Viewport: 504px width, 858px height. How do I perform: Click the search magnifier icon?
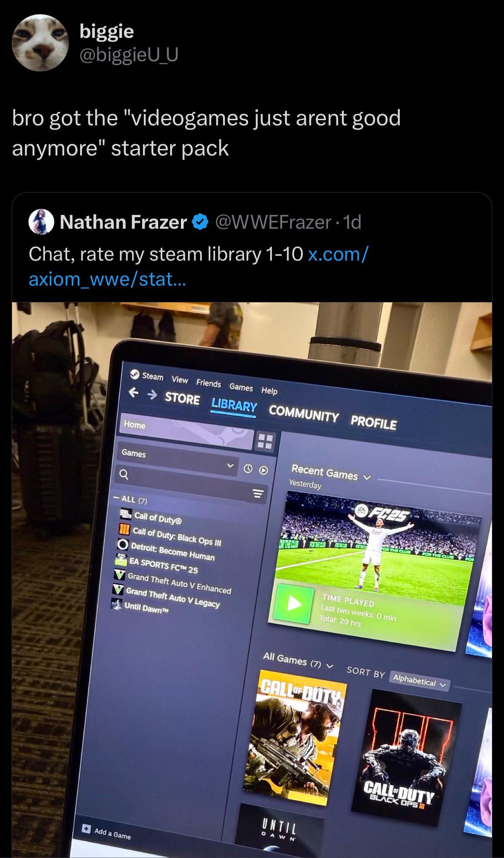[x=123, y=475]
